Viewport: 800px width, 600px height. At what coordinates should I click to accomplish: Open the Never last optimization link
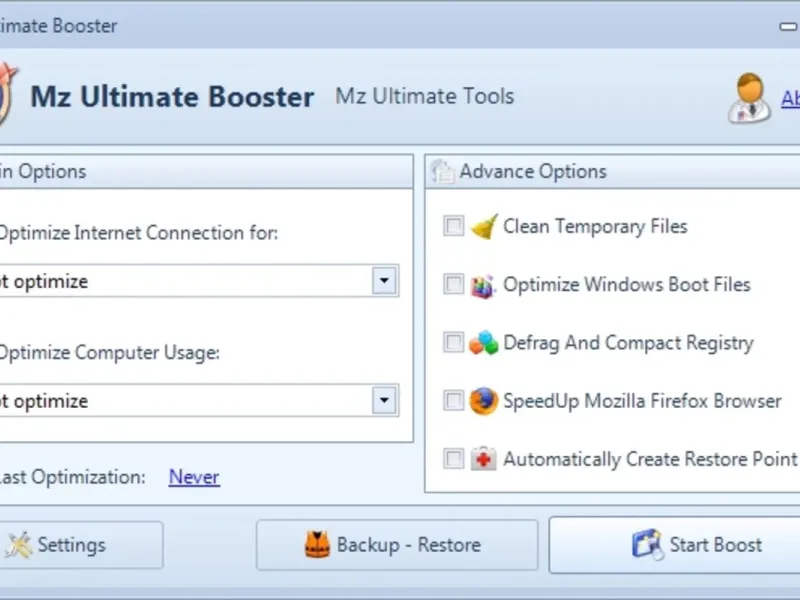click(x=194, y=477)
